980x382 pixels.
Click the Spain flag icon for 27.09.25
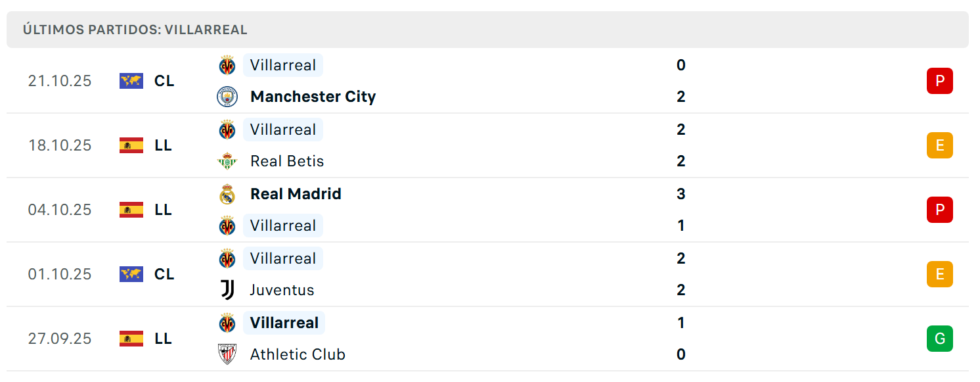(131, 339)
